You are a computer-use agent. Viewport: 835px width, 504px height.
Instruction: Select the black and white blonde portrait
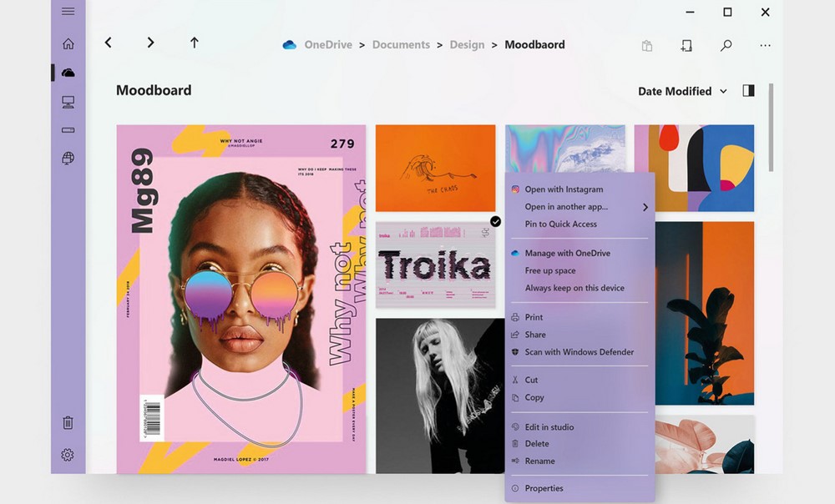pos(440,396)
